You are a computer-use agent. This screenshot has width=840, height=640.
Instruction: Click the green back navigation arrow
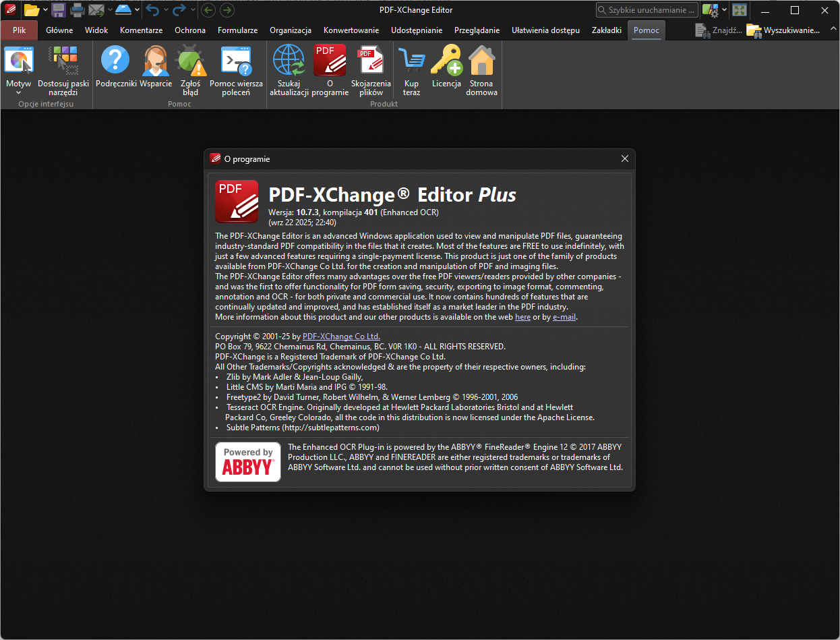(208, 9)
